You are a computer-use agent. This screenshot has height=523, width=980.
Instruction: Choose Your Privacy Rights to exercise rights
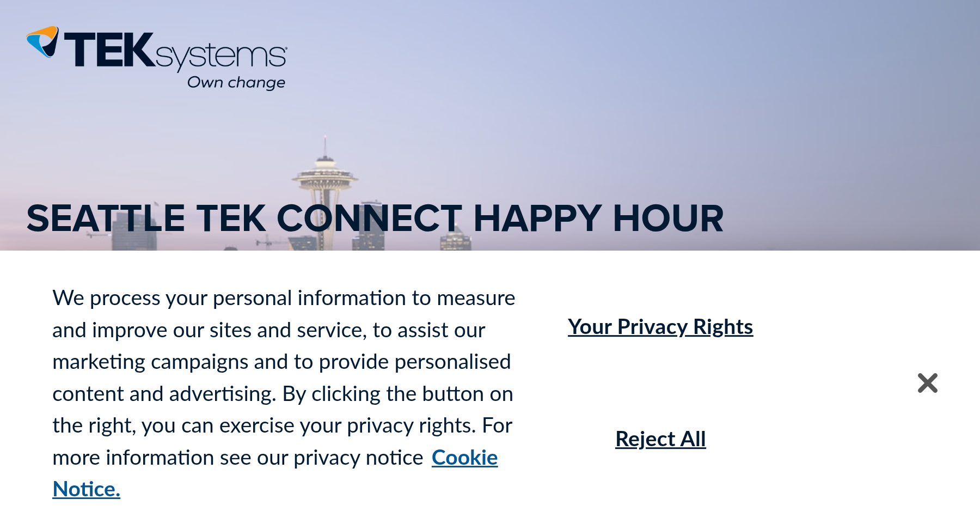[x=660, y=327]
